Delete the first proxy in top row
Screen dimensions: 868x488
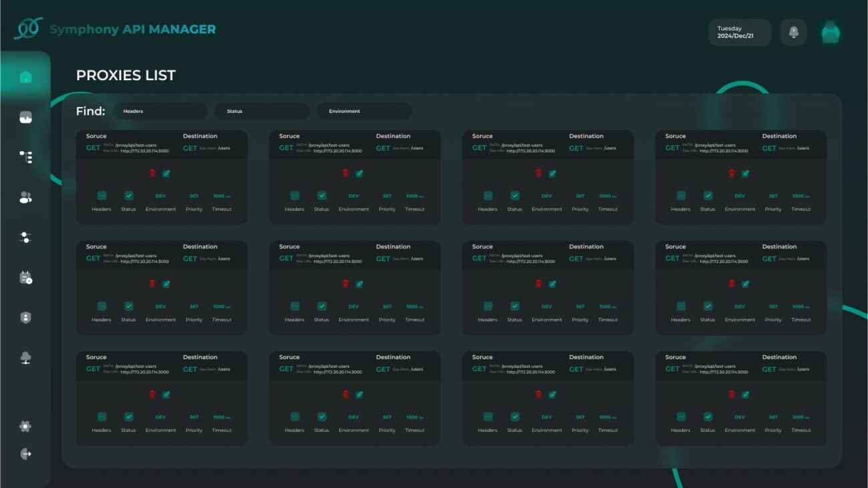(x=152, y=173)
